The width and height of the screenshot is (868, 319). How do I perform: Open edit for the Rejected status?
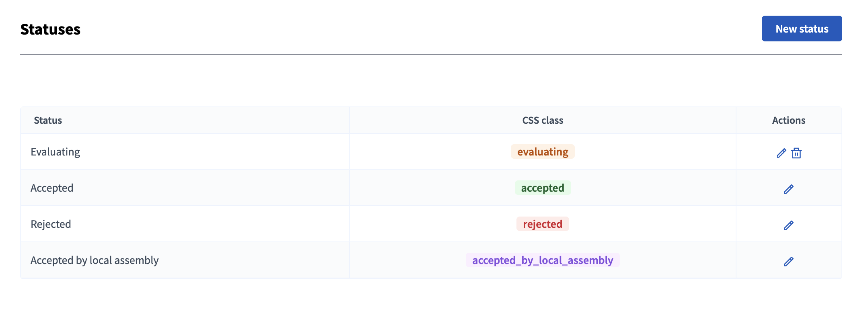click(788, 225)
